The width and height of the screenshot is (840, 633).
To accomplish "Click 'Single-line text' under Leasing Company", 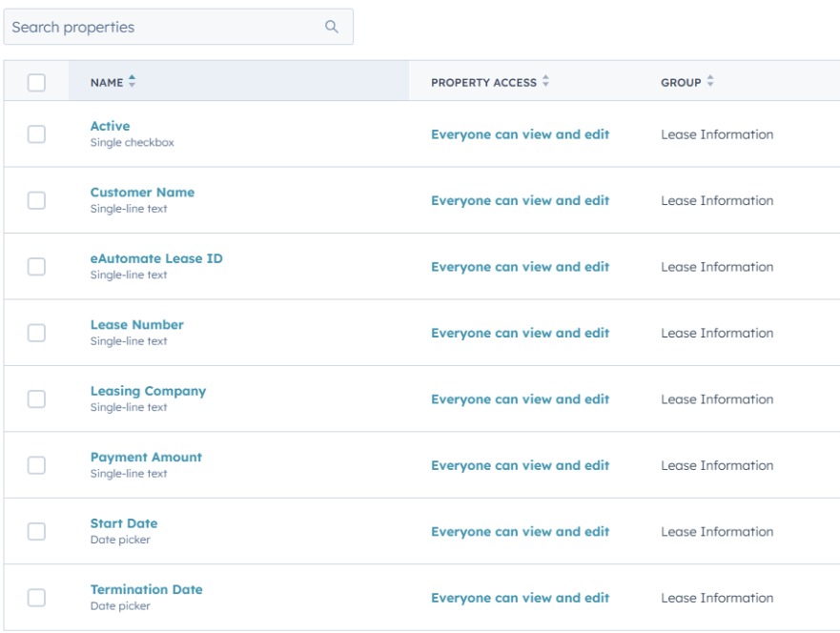I will pos(129,407).
